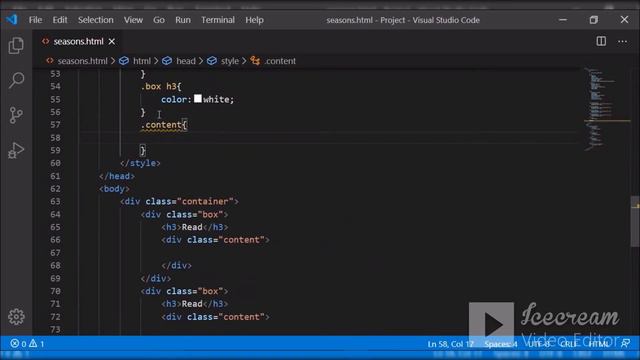Change indentation via Spaces: 4
Image resolution: width=640 pixels, height=360 pixels.
pos(501,344)
